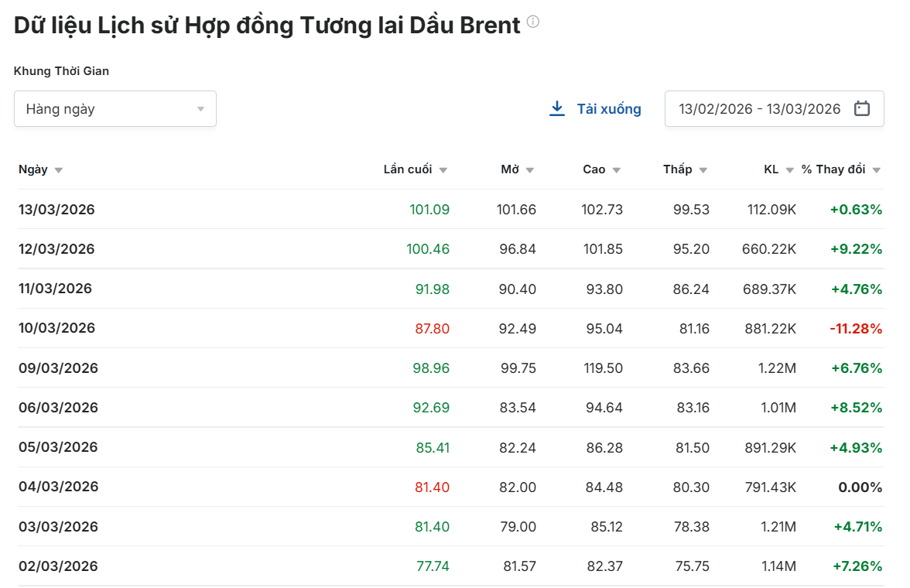Click sort arrow next to KL column
Image resolution: width=910 pixels, height=588 pixels.
789,170
